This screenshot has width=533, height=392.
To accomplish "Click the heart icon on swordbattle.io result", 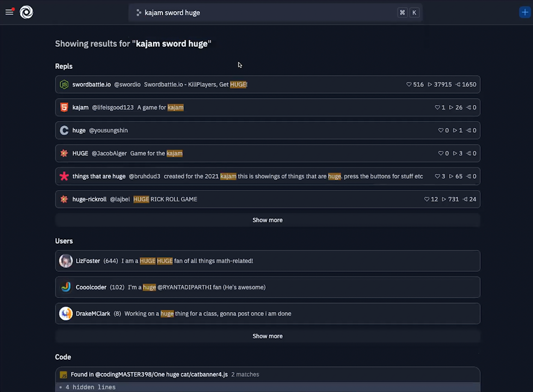I will click(x=409, y=84).
